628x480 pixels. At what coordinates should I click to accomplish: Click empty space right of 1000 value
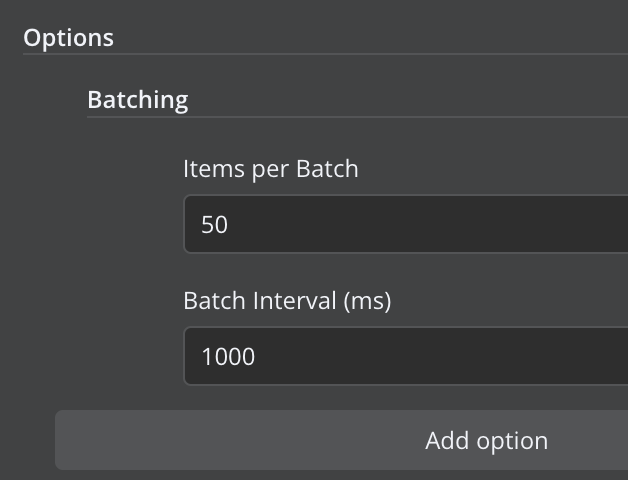441,356
